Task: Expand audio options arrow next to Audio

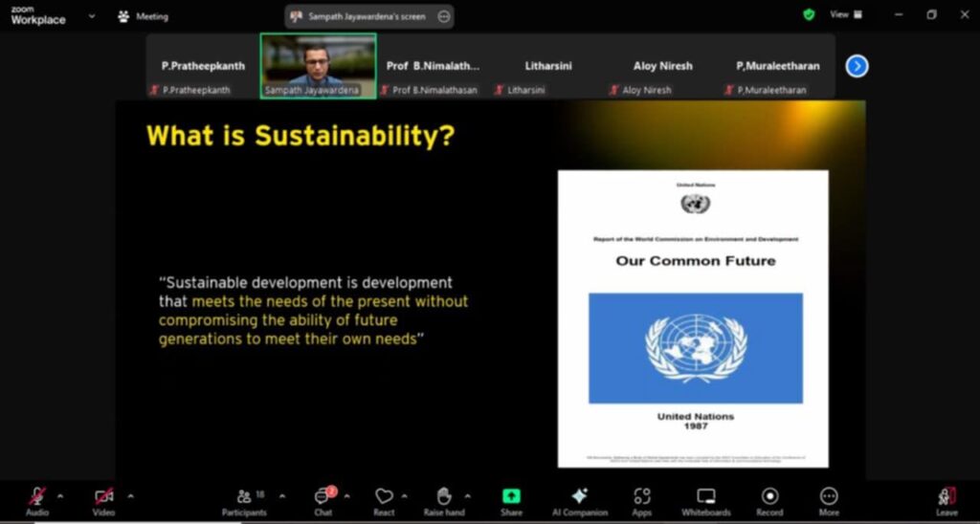Action: point(60,495)
